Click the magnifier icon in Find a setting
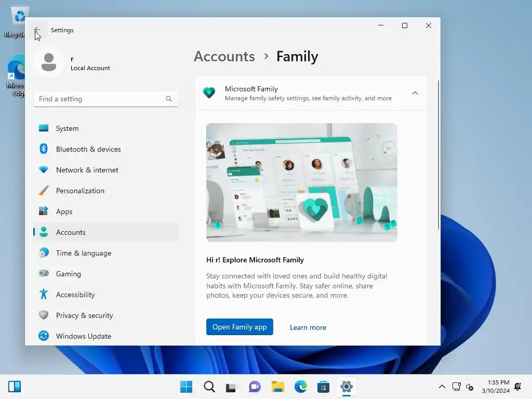The image size is (532, 399). 169,99
